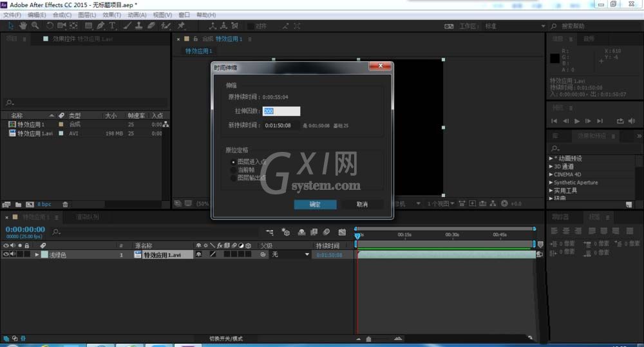644x347 pixels.
Task: Expand the 动画预设 effects category
Action: tap(551, 158)
